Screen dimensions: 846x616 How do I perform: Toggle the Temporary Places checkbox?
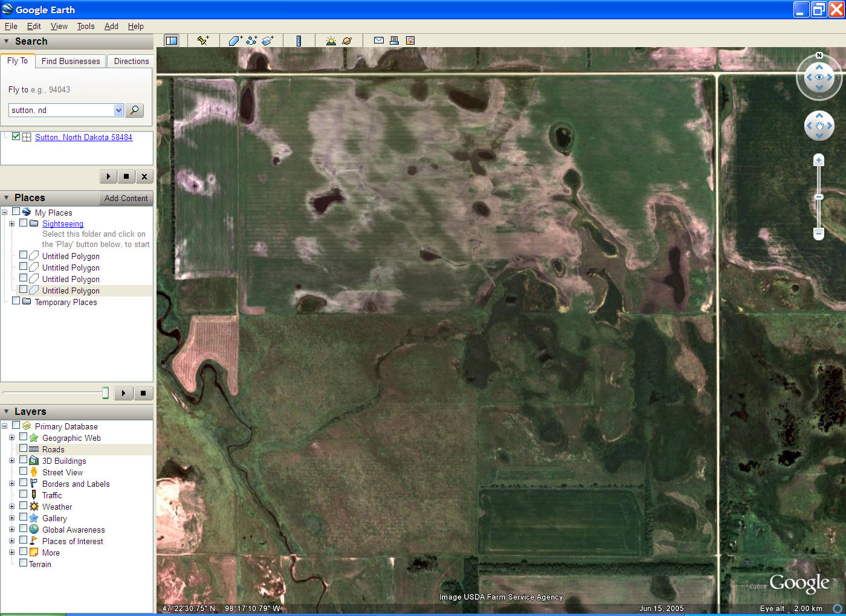pos(16,301)
